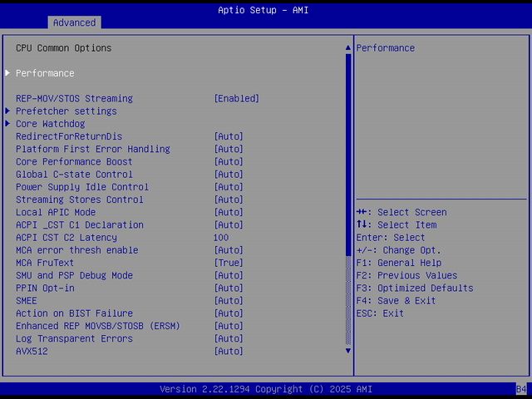Viewport: 532px width, 399px height.
Task: Change Action on BIST Failure value
Action: coord(229,313)
